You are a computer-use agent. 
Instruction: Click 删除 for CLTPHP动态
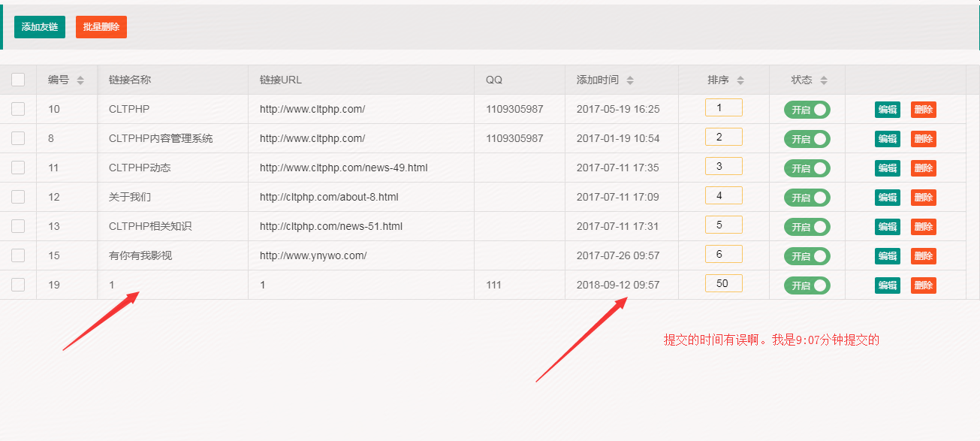(924, 168)
